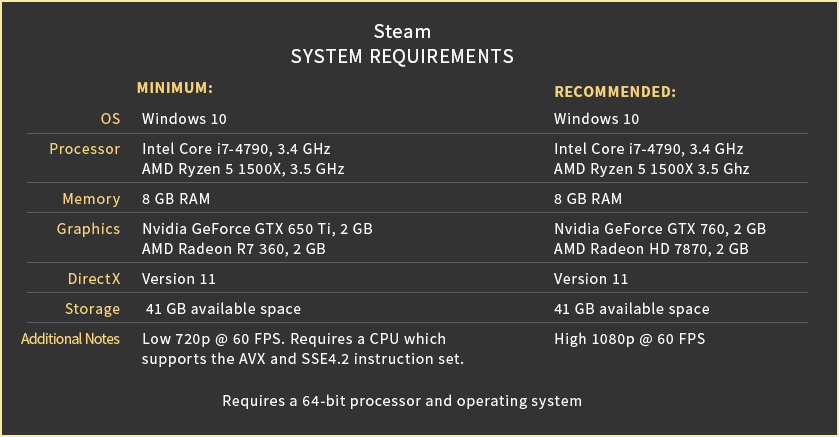Click the Memory row label
The width and height of the screenshot is (839, 437).
click(91, 199)
